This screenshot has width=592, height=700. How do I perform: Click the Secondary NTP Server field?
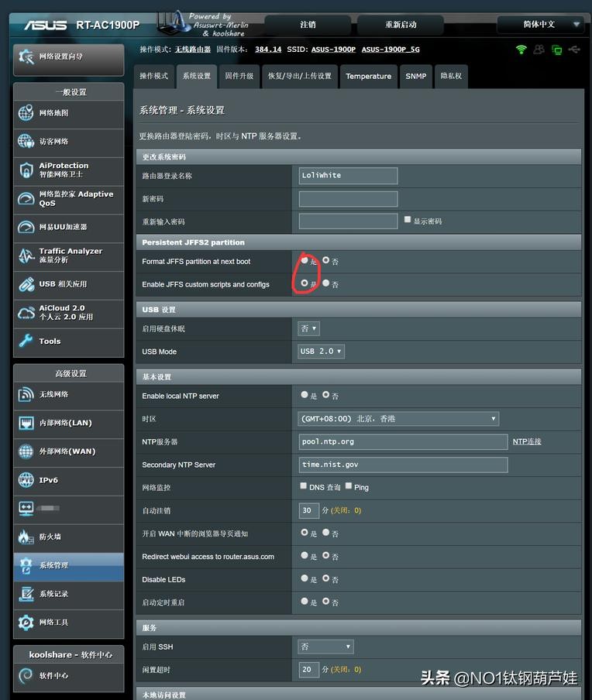[x=403, y=465]
